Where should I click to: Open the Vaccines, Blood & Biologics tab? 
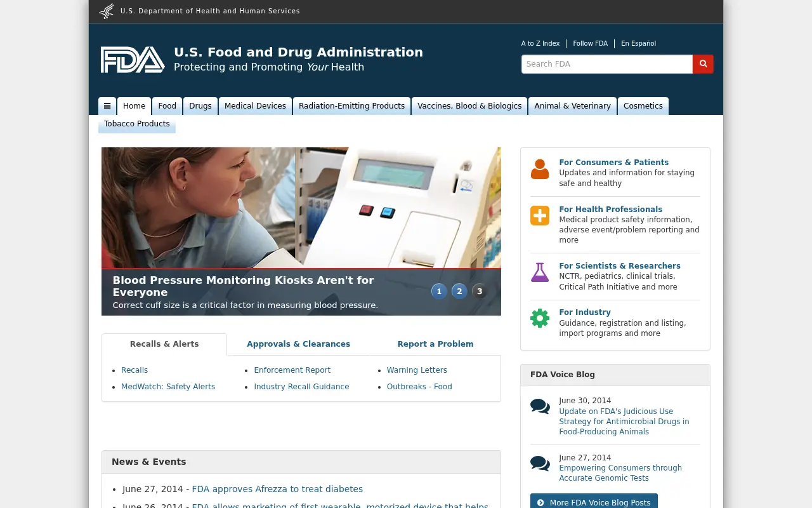pos(469,106)
